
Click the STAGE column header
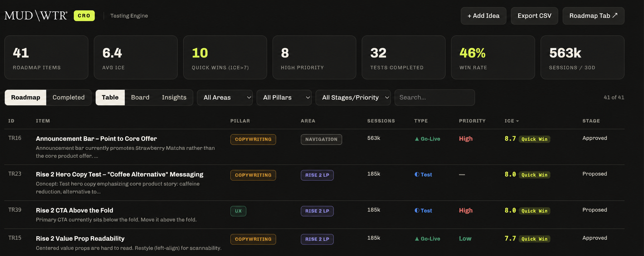coord(591,121)
